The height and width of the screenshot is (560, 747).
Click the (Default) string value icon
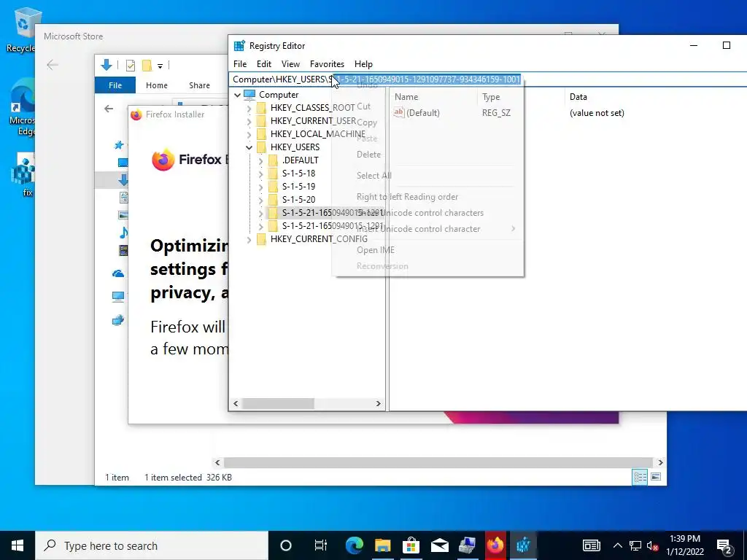pyautogui.click(x=399, y=113)
